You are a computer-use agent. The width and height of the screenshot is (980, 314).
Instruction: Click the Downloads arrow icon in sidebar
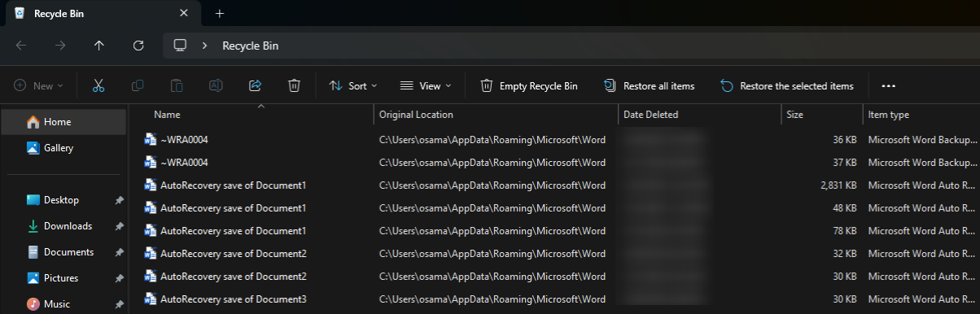pyautogui.click(x=33, y=226)
